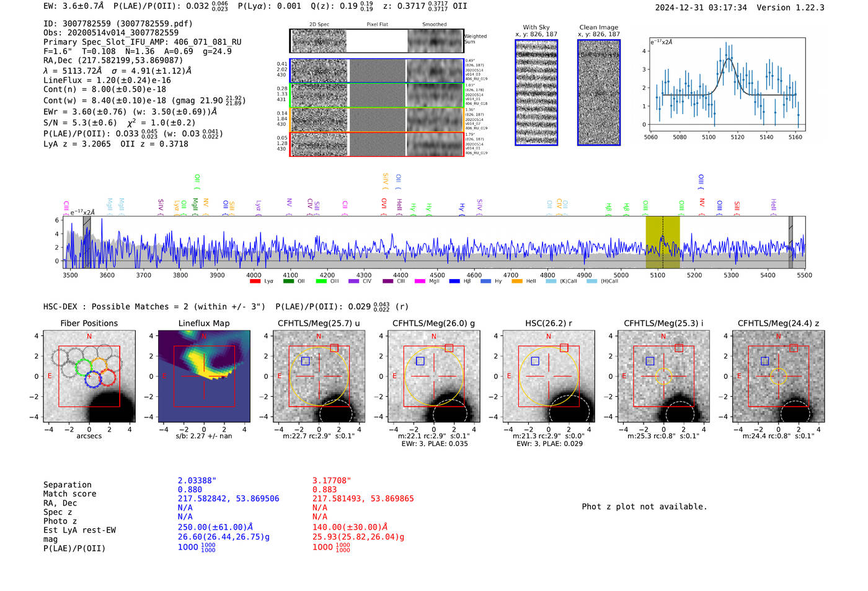This screenshot has height=591, width=868.
Task: Click the Lineflux Map panel
Action: click(x=204, y=376)
